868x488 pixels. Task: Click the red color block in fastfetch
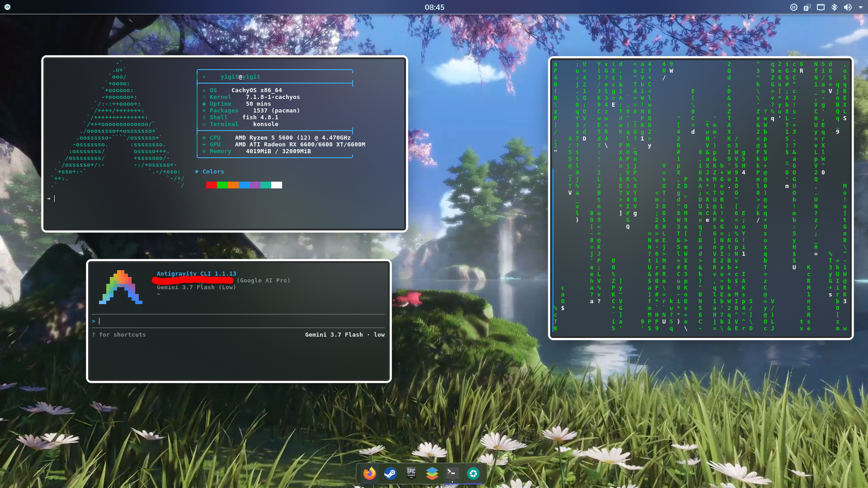(x=211, y=185)
